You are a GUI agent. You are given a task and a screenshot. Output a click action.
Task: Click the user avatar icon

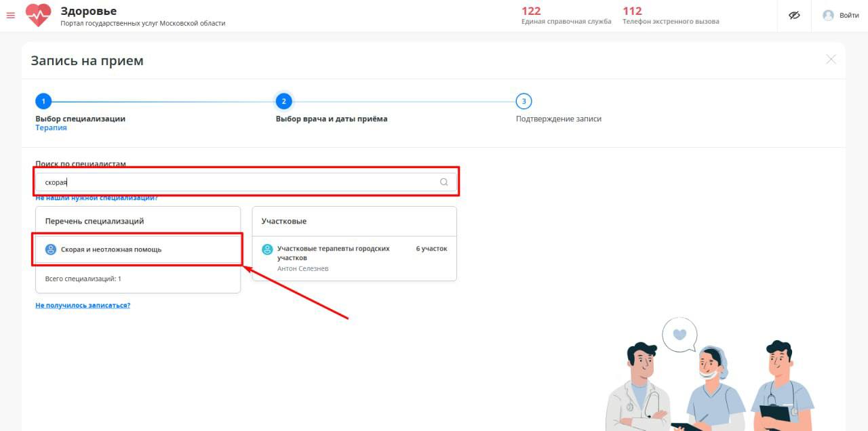point(828,16)
